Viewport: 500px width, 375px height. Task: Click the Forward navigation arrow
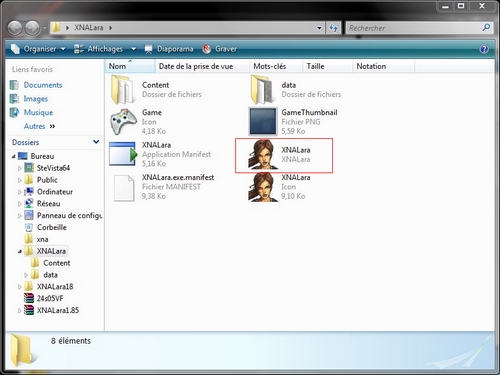click(x=33, y=28)
